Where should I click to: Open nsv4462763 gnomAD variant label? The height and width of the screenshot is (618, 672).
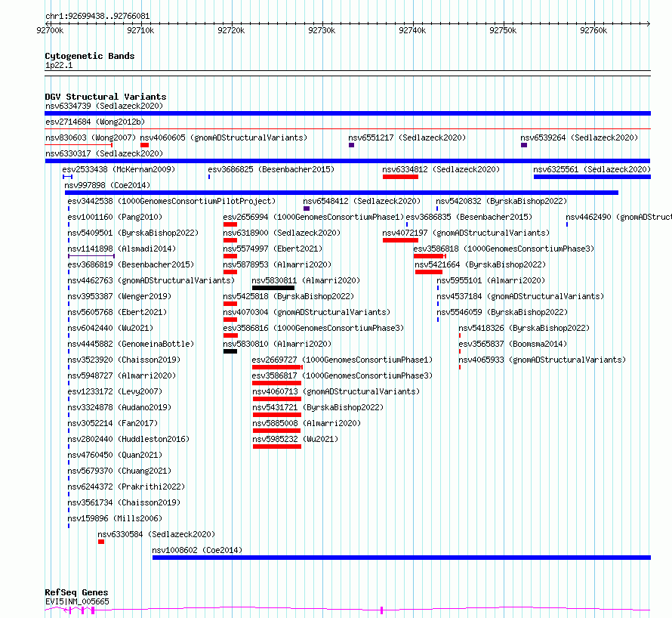(x=151, y=280)
